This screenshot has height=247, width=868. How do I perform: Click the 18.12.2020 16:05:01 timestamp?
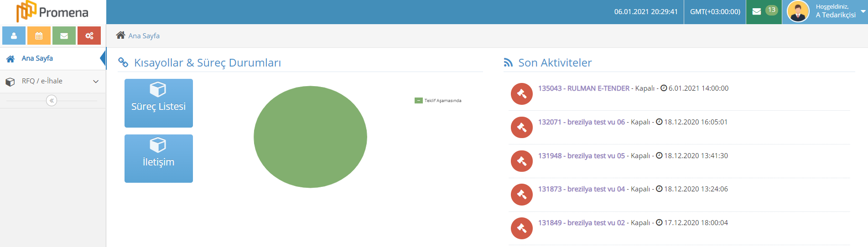point(696,122)
